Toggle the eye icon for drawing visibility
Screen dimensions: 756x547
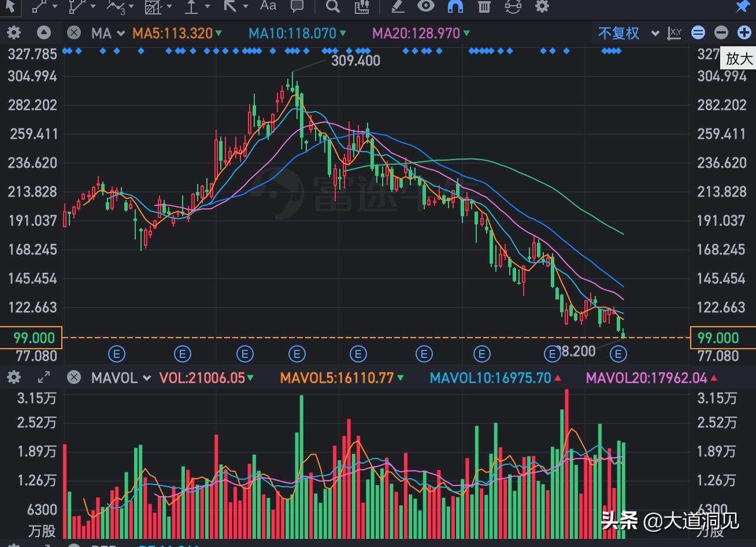[x=426, y=6]
